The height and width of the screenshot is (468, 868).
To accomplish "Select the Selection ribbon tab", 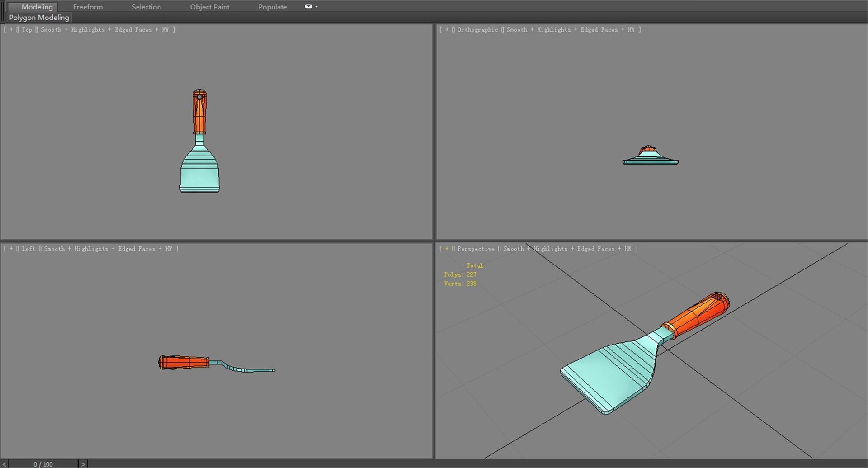I will tap(146, 7).
